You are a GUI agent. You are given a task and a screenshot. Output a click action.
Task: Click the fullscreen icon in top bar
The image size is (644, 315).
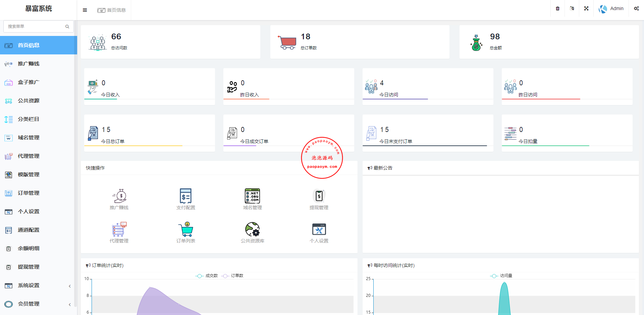click(x=586, y=8)
